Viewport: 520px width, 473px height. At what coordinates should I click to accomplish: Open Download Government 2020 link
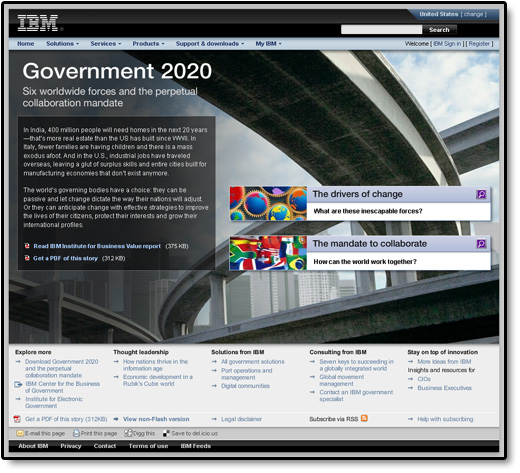click(62, 368)
